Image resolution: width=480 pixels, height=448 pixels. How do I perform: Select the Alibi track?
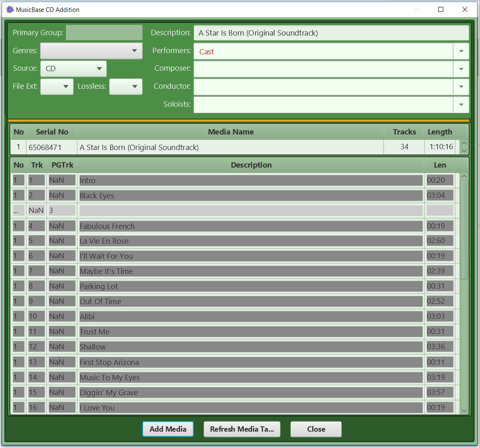pos(251,316)
